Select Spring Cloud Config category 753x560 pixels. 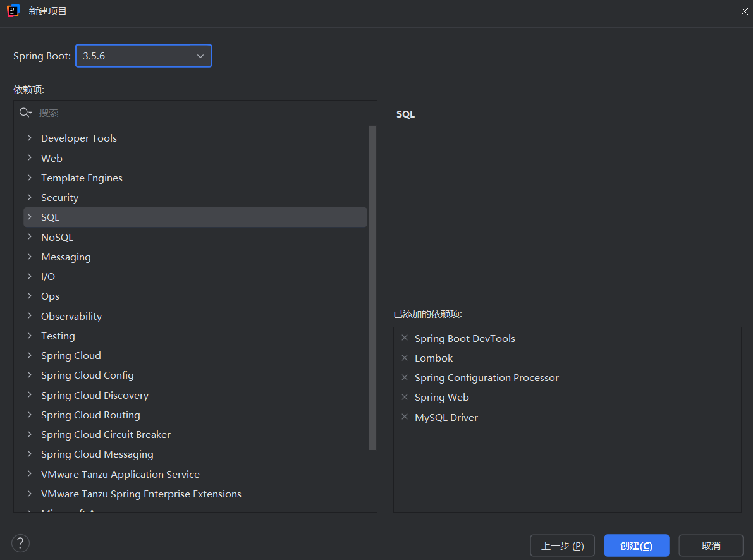(x=87, y=375)
